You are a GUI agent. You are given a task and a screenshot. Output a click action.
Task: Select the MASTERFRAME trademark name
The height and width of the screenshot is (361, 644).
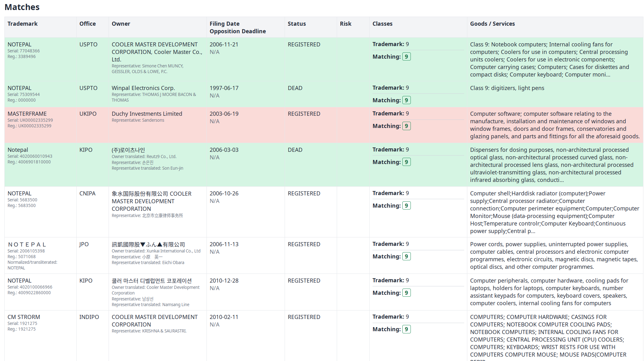tap(27, 114)
